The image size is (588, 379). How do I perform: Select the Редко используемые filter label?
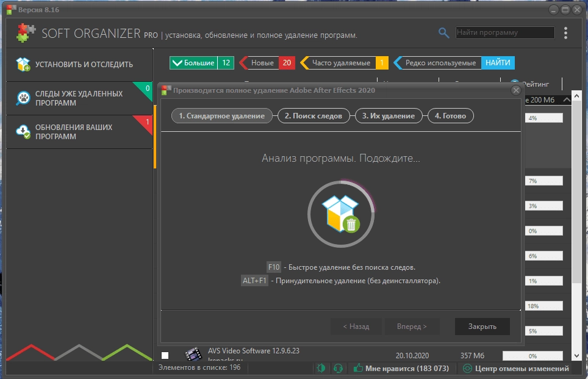tap(440, 63)
